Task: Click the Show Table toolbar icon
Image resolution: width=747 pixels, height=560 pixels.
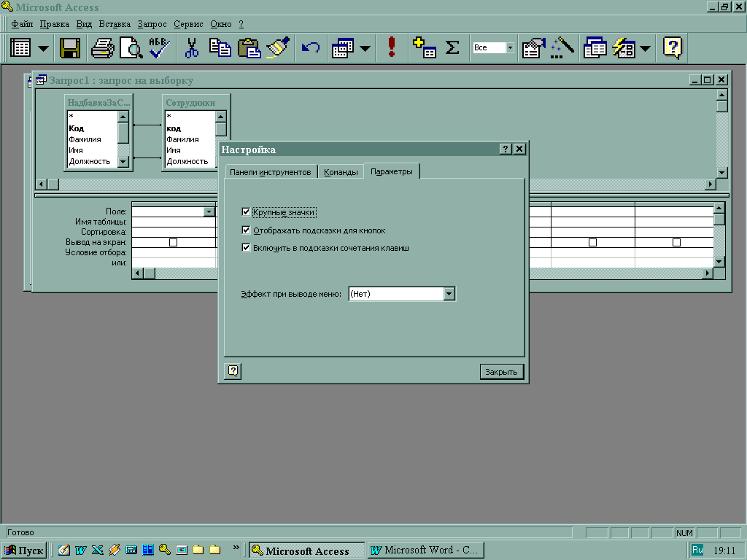Action: (x=424, y=49)
